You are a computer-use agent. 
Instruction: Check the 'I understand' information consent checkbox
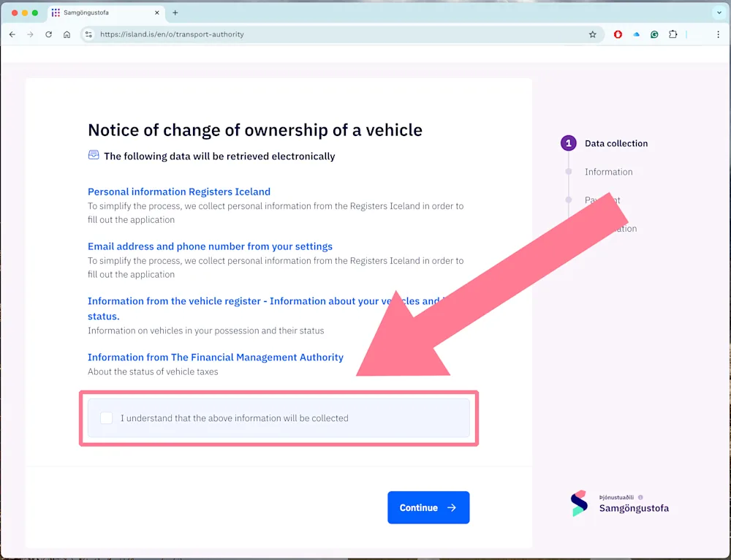106,417
